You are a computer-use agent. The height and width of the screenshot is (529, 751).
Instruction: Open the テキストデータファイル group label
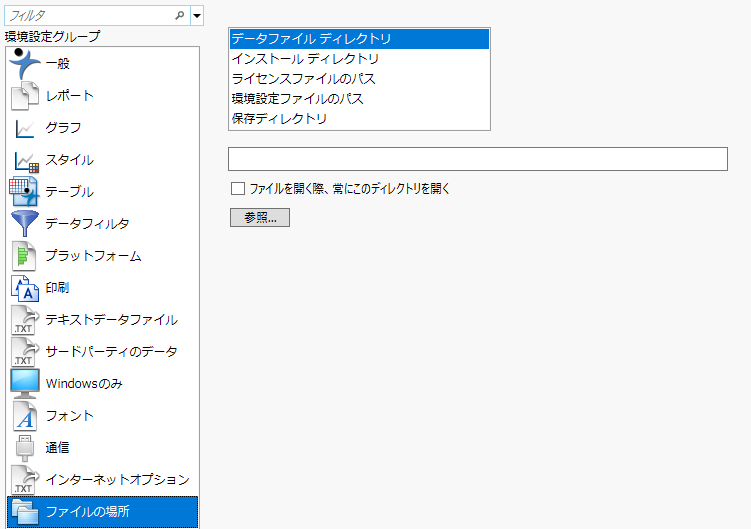click(x=112, y=320)
